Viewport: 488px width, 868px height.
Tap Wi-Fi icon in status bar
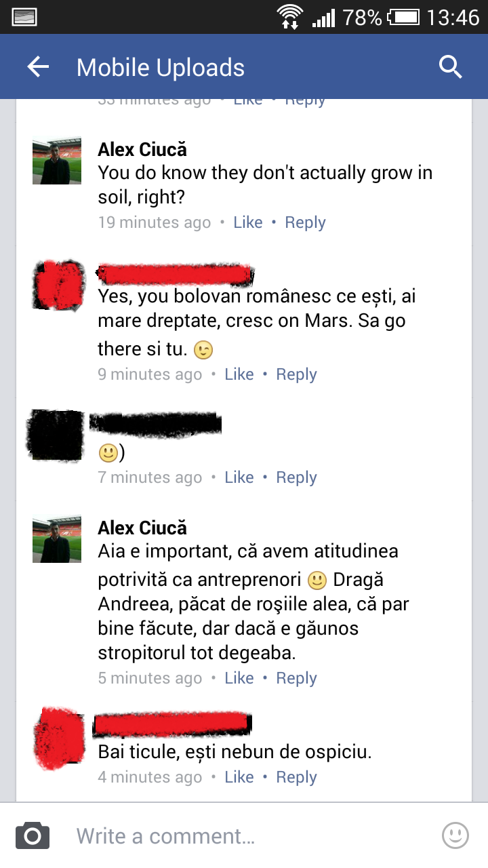click(290, 16)
